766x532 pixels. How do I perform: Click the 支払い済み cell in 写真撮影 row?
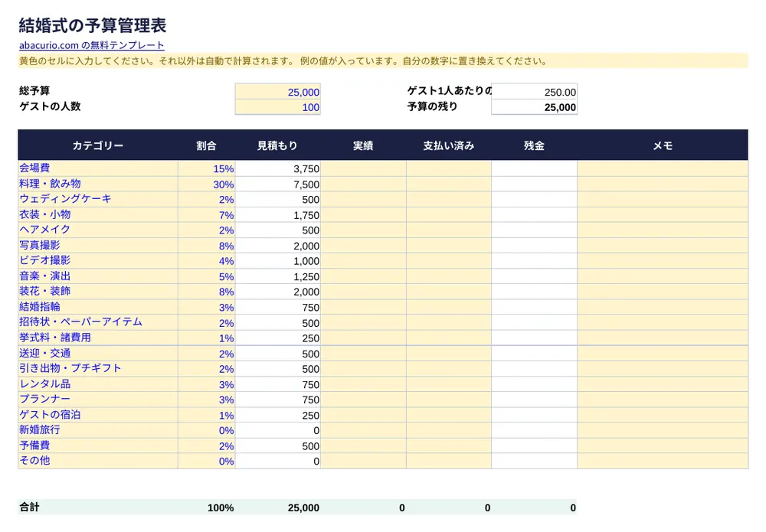coord(448,246)
